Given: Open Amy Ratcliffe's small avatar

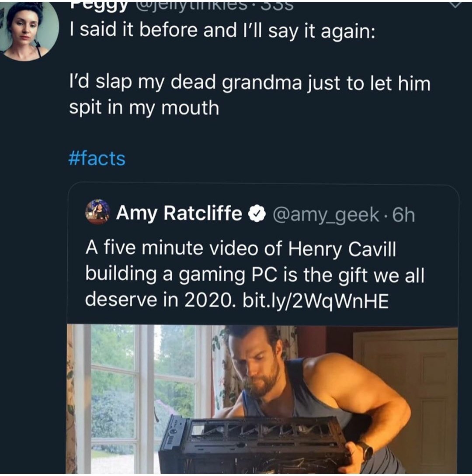Looking at the screenshot, I should click(x=97, y=212).
